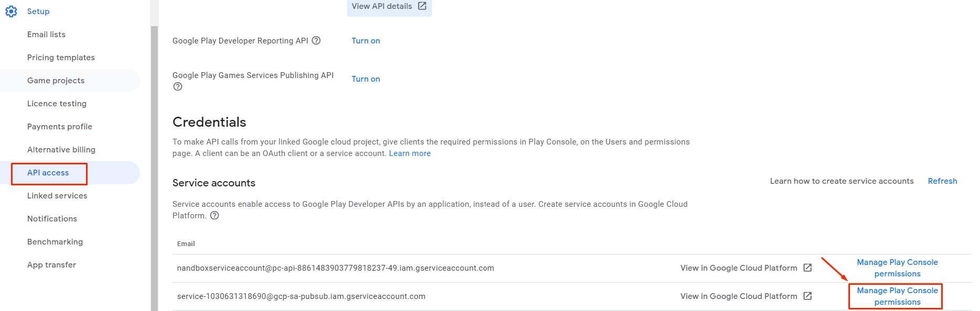
Task: Turn on Google Play Developer Reporting API
Action: pos(365,41)
